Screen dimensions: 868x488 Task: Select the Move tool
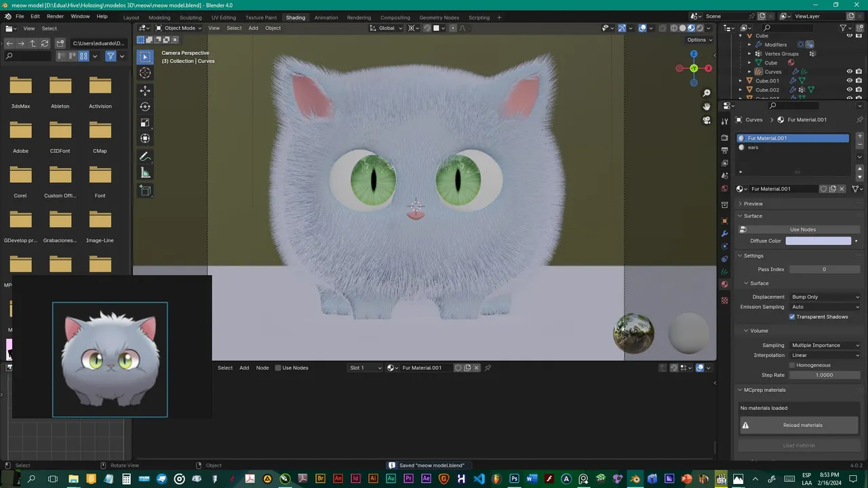coord(145,91)
